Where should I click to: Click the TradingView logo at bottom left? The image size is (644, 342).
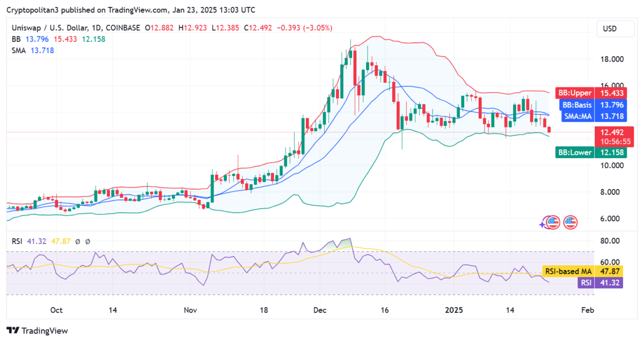37,331
